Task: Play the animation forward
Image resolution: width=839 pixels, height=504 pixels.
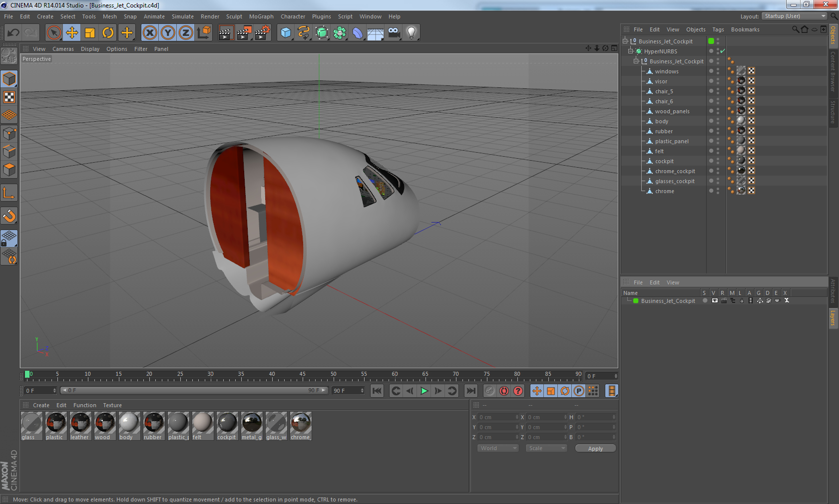Action: [424, 391]
